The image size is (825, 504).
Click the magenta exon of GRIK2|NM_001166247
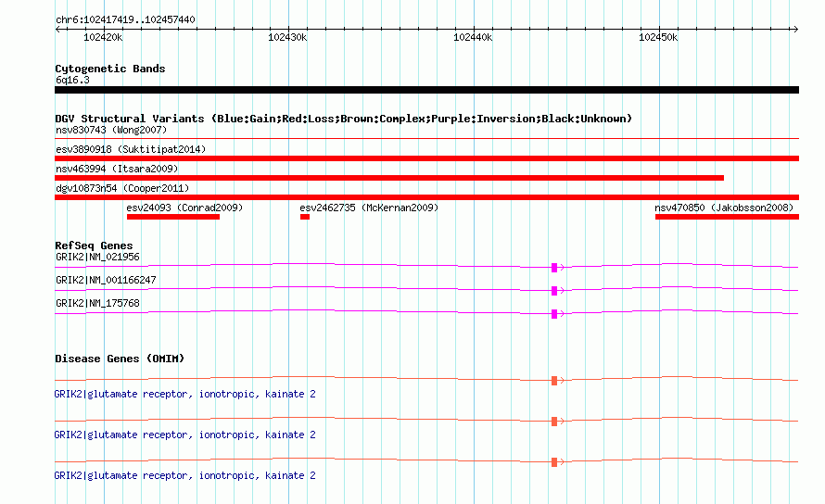coord(554,291)
